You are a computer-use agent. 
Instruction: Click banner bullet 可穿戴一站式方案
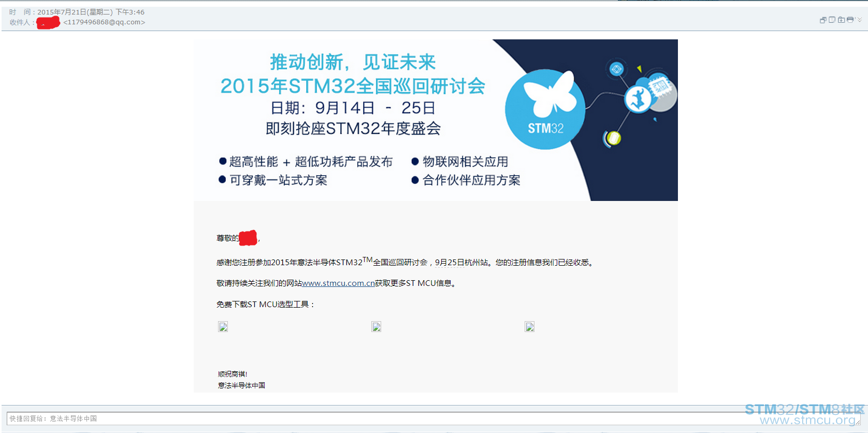[278, 180]
